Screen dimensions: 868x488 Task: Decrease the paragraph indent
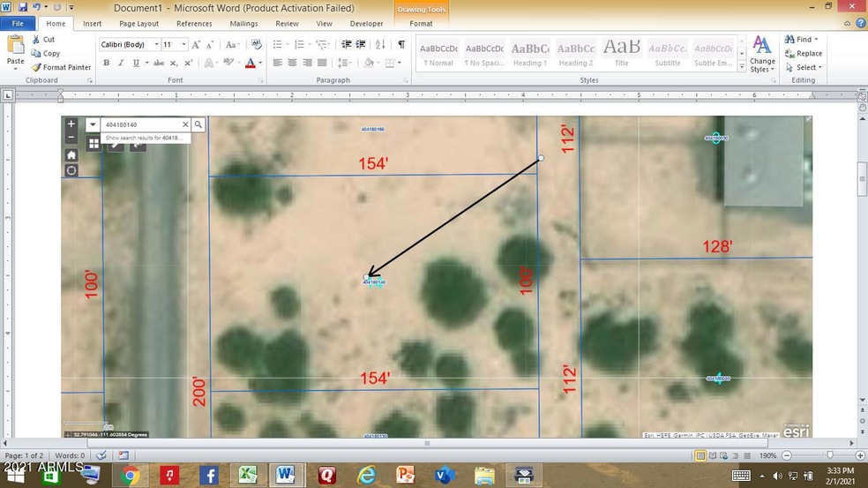pyautogui.click(x=347, y=44)
